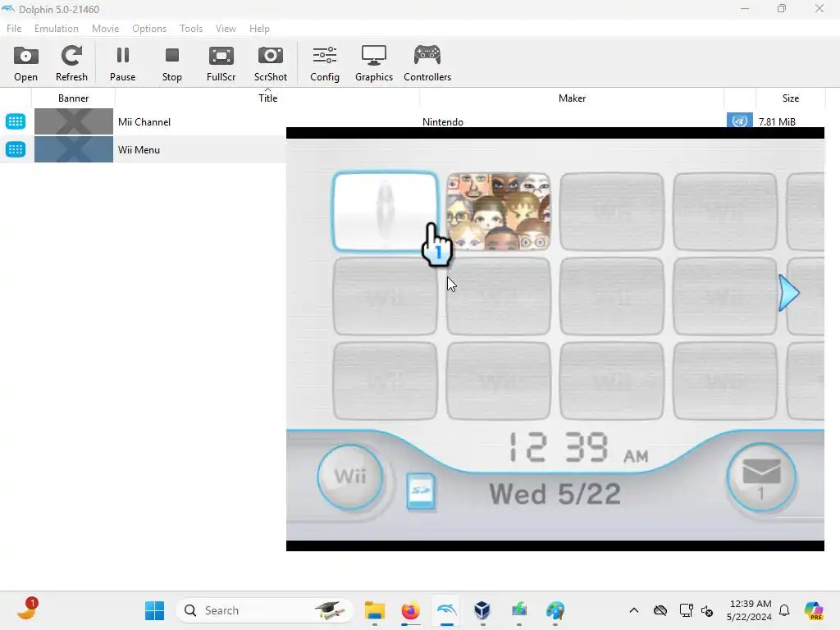Open the Help menu

259,29
